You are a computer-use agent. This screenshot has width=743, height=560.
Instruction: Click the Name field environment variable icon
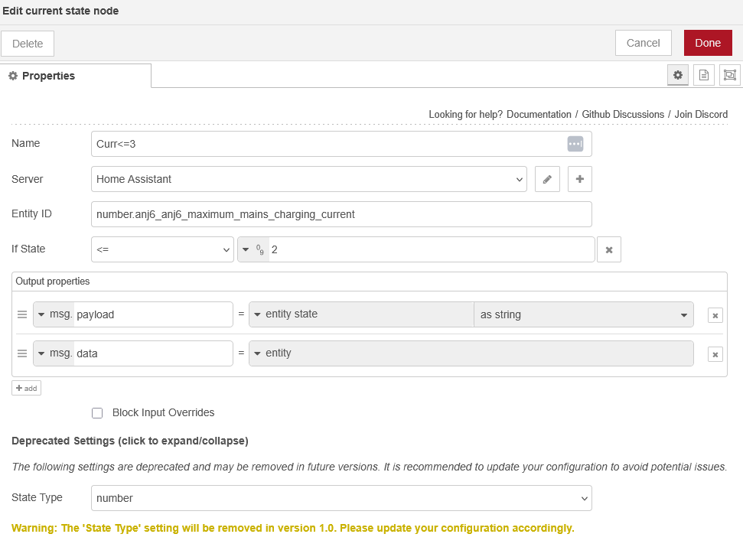575,144
